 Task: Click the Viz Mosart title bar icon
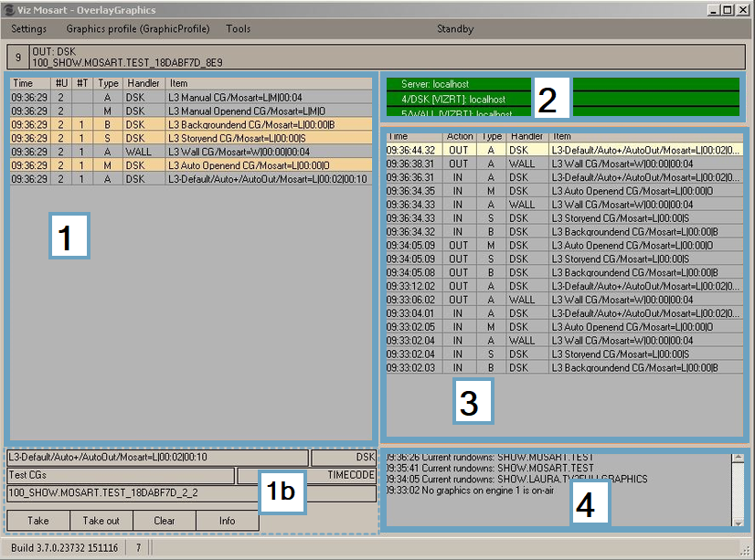pyautogui.click(x=8, y=9)
